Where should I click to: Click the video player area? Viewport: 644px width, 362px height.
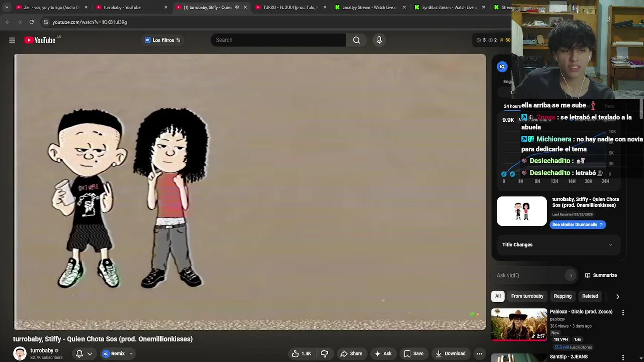coord(250,192)
